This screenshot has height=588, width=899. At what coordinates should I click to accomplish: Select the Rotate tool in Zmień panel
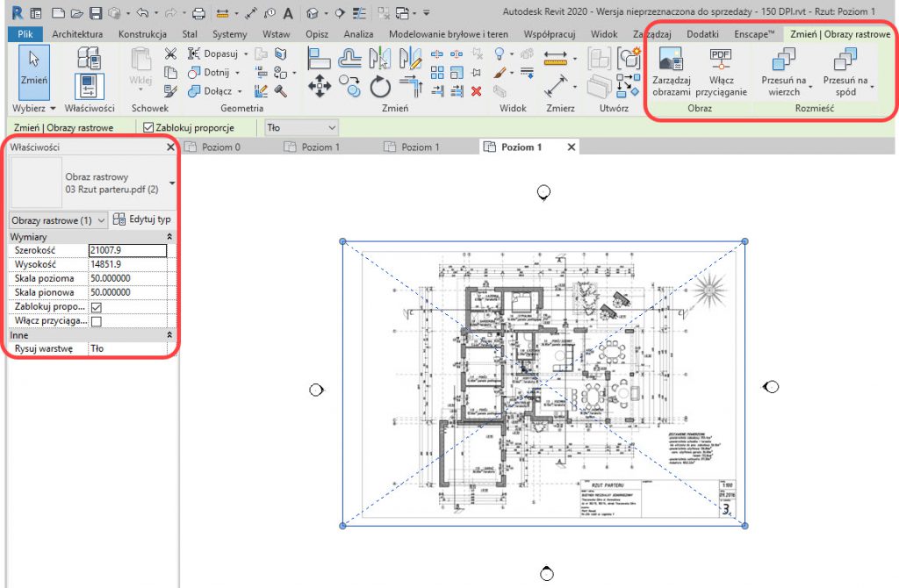[x=379, y=86]
